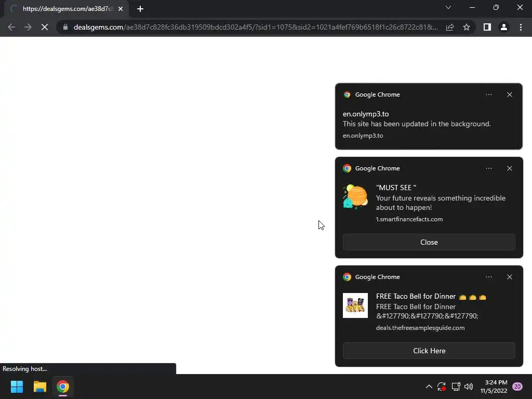This screenshot has width=532, height=399.
Task: Click Chrome icon in the en.onlymp3.to notification header
Action: (347, 95)
